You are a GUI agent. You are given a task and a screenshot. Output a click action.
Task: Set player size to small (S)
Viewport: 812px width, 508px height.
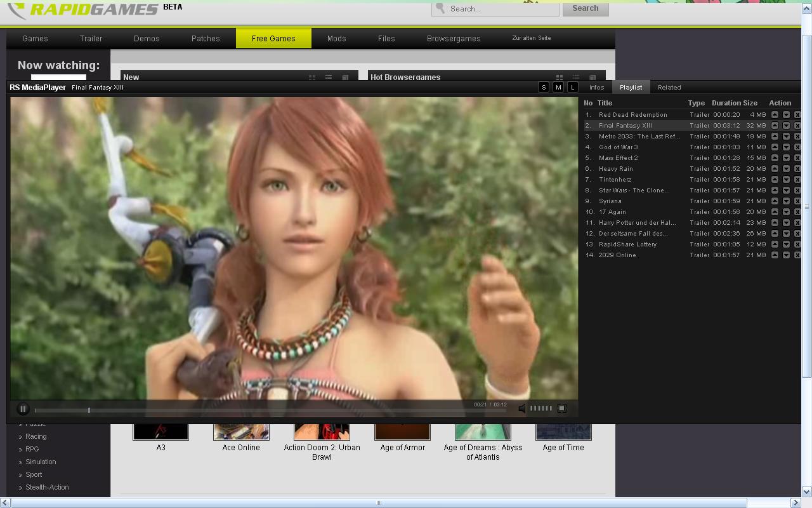click(x=544, y=87)
